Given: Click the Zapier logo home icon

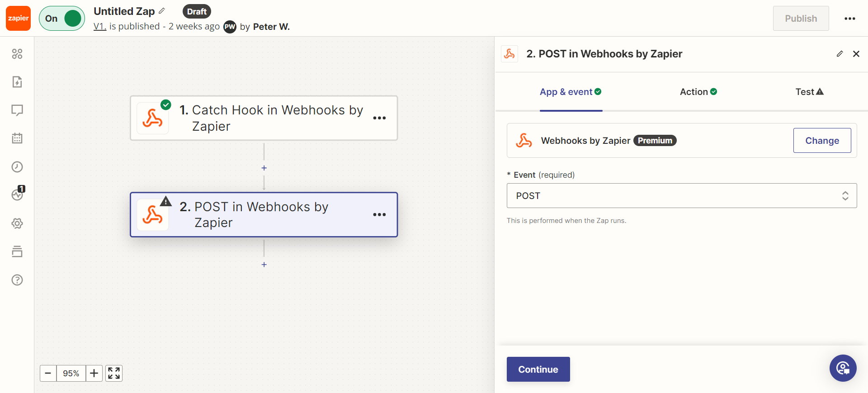Looking at the screenshot, I should coord(18,18).
